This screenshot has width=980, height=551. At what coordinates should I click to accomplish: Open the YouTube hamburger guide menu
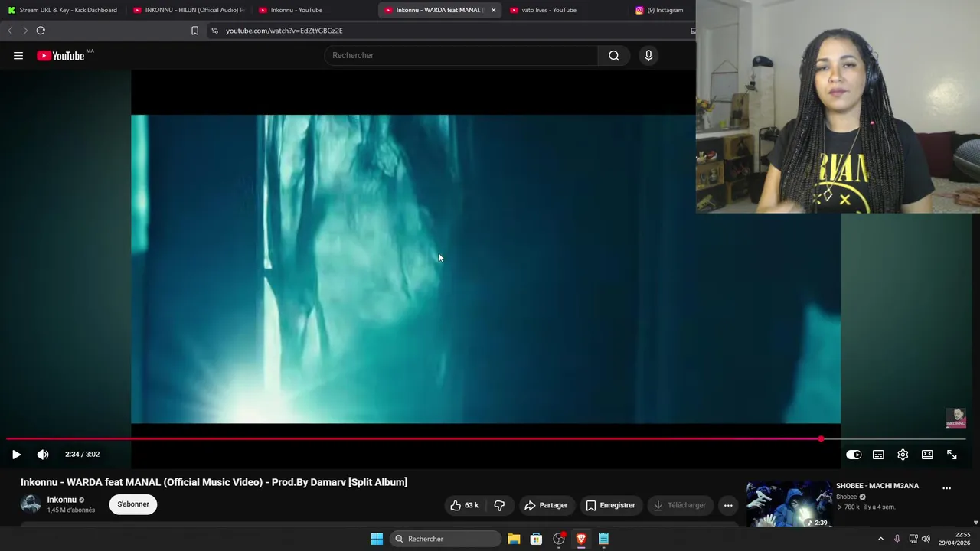tap(18, 56)
